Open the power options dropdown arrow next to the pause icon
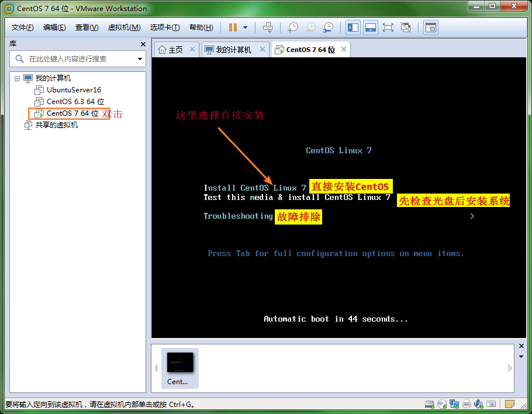The height and width of the screenshot is (414, 532). coord(246,27)
